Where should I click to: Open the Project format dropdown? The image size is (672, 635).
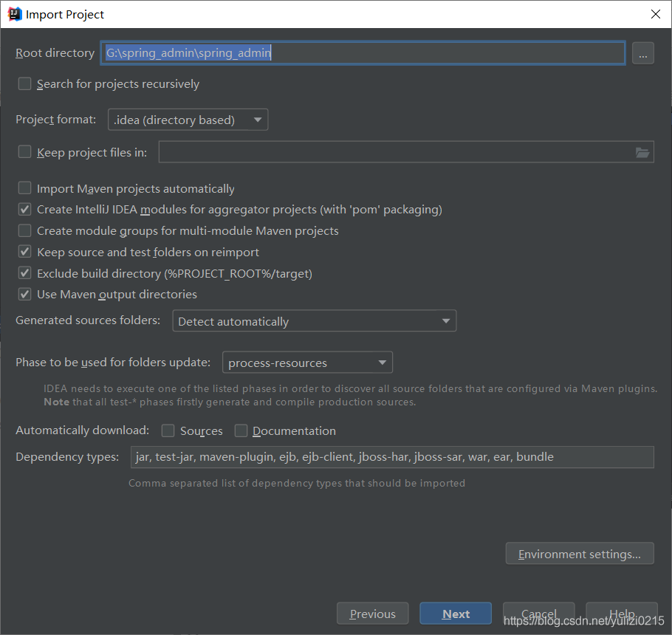tap(188, 120)
